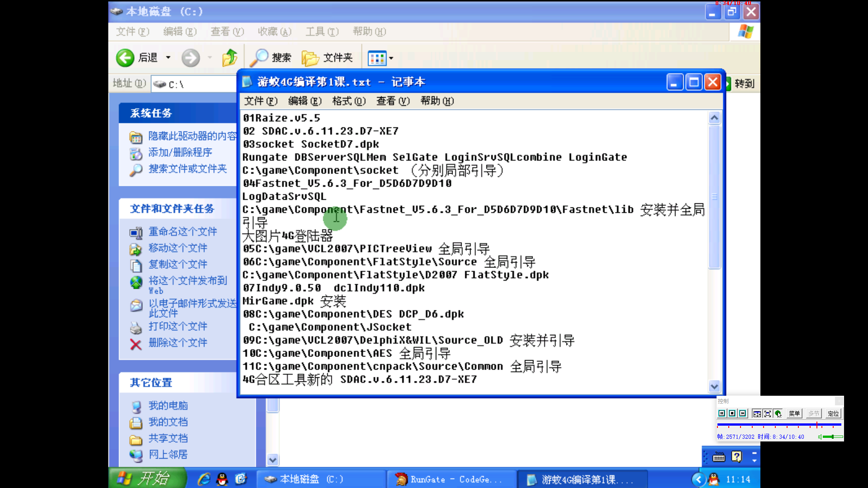This screenshot has width=868, height=488.
Task: Open Explorer's 工具(T) menu
Action: [x=322, y=32]
